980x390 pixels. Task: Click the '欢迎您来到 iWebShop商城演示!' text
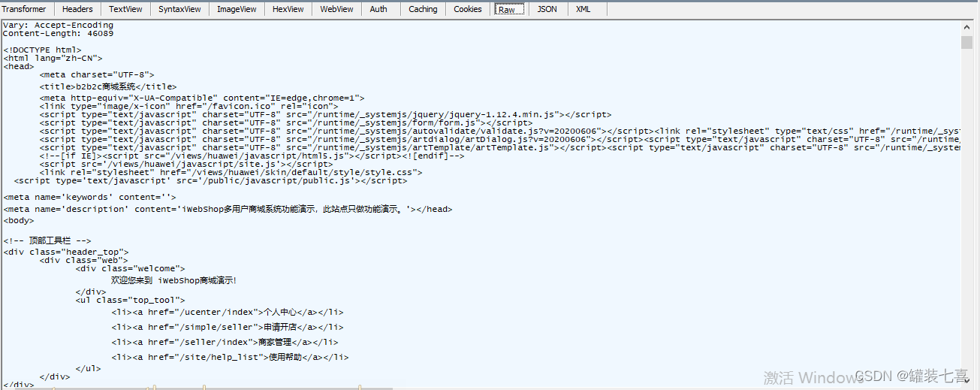point(173,280)
